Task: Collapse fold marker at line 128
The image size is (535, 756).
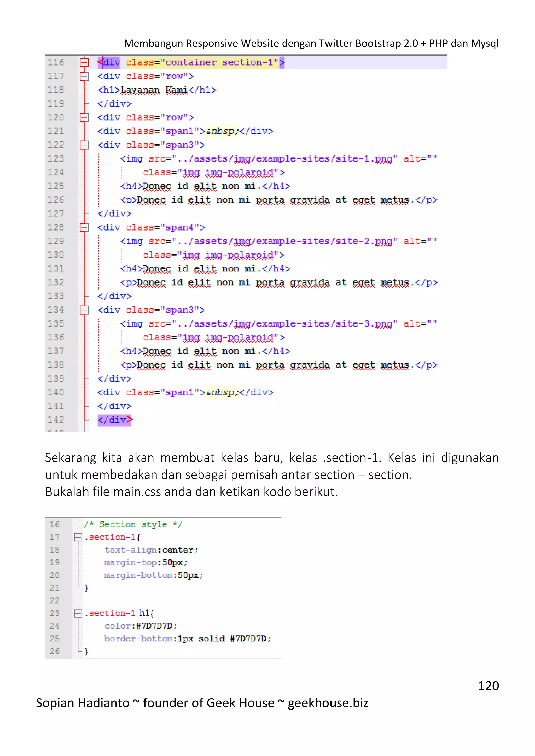Action: tap(84, 227)
